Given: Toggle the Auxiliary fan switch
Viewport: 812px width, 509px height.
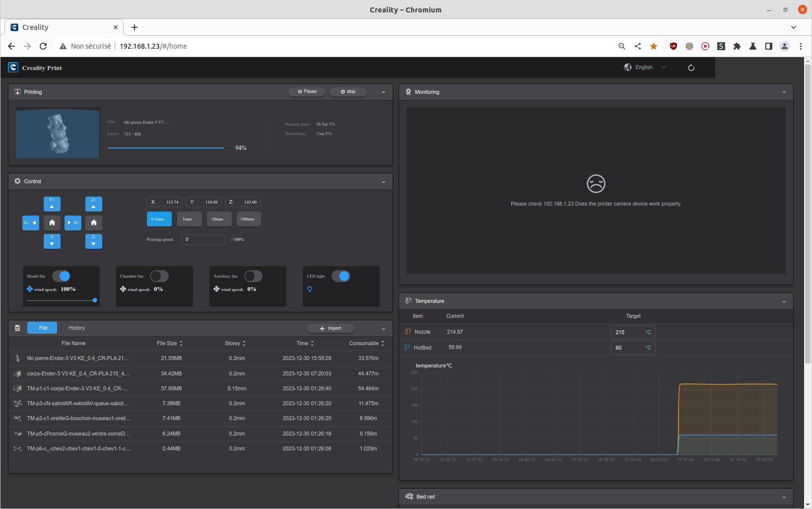Looking at the screenshot, I should (x=253, y=276).
